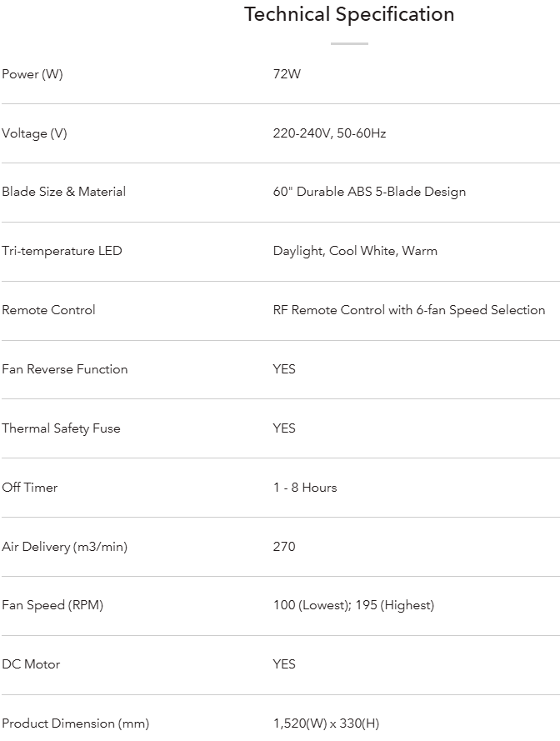Click the 1 - 8 Hours value

pos(305,488)
